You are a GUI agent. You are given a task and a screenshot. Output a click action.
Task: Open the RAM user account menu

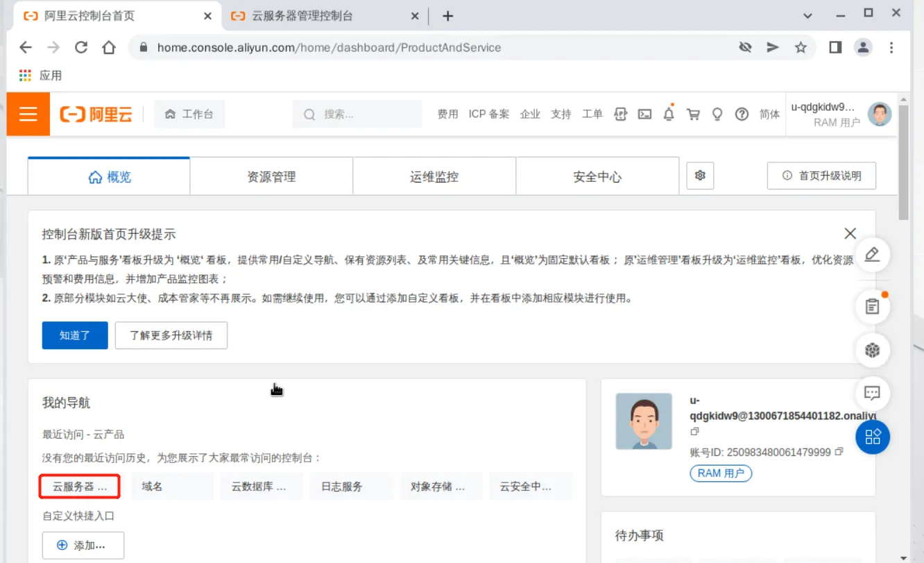(x=825, y=115)
